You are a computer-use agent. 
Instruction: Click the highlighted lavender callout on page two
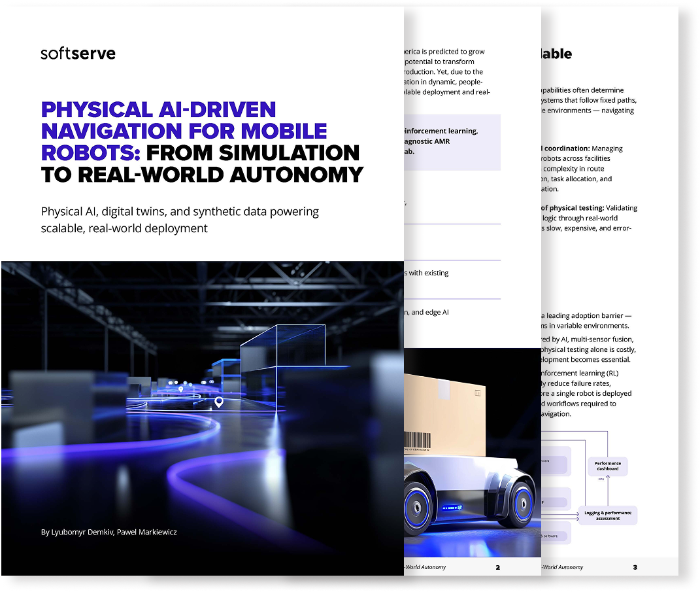point(452,141)
